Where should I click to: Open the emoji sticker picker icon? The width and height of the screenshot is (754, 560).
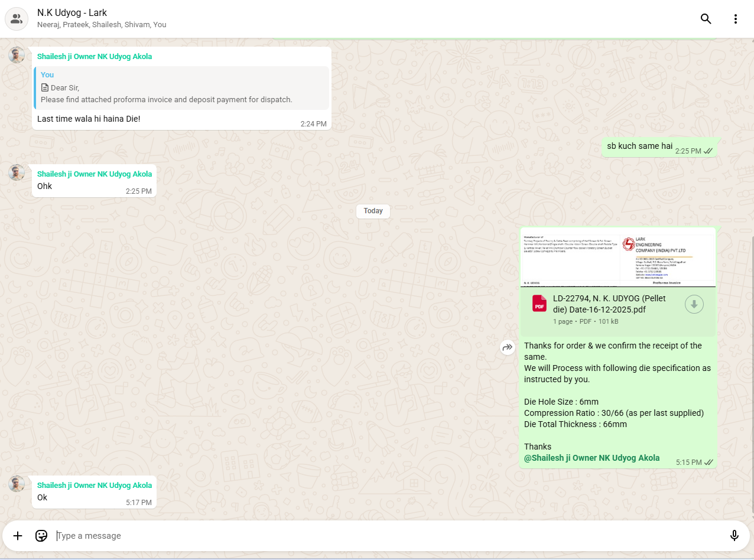point(41,536)
